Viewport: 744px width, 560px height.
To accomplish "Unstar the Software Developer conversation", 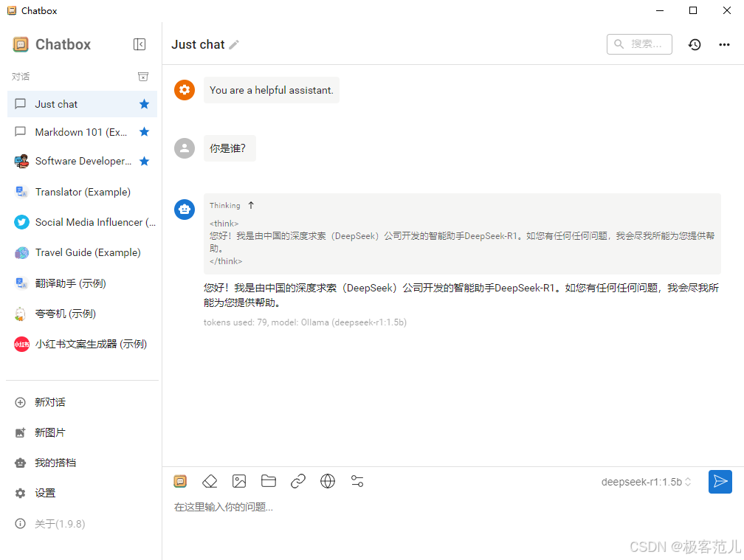I will (x=144, y=162).
